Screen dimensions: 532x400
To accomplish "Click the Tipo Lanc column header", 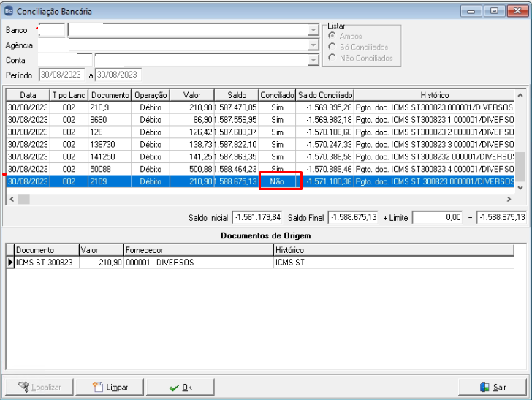I will pyautogui.click(x=69, y=95).
